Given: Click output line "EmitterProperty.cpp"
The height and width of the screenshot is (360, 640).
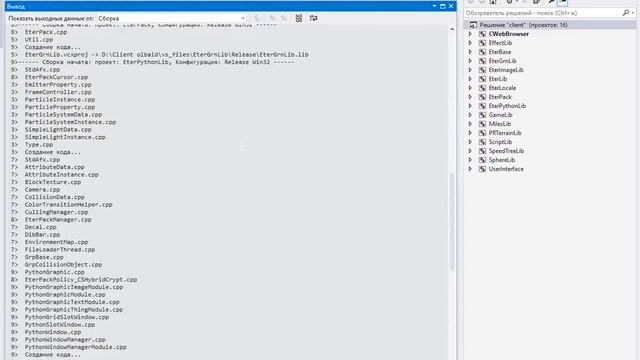Looking at the screenshot, I should pos(58,84).
